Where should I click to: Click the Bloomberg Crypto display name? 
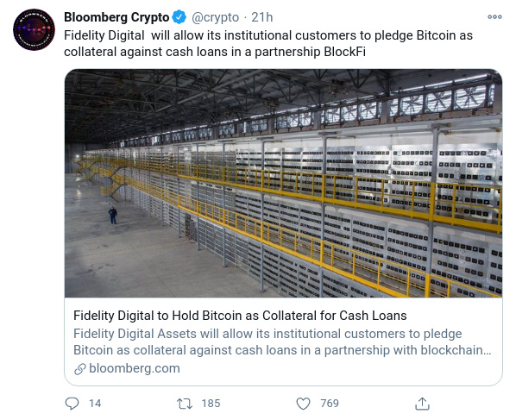coord(116,17)
